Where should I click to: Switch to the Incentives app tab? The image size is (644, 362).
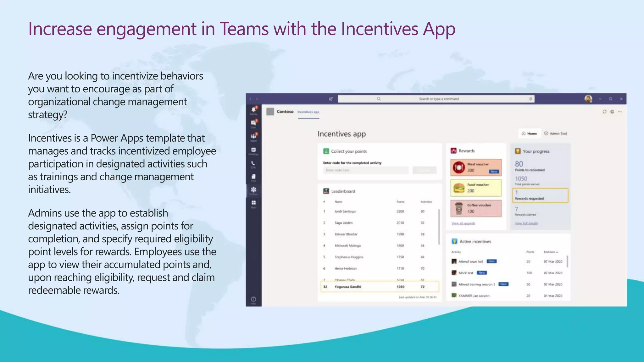tap(308, 112)
